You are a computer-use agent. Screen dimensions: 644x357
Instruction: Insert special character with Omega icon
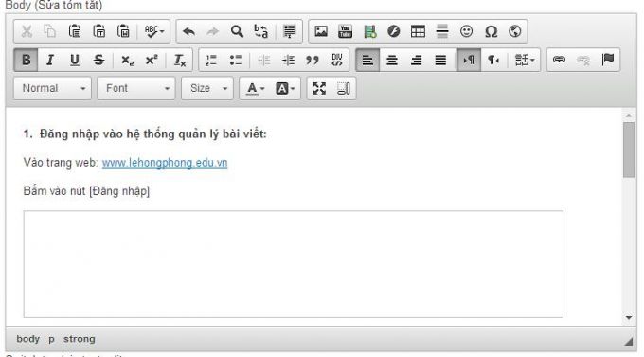(x=491, y=31)
